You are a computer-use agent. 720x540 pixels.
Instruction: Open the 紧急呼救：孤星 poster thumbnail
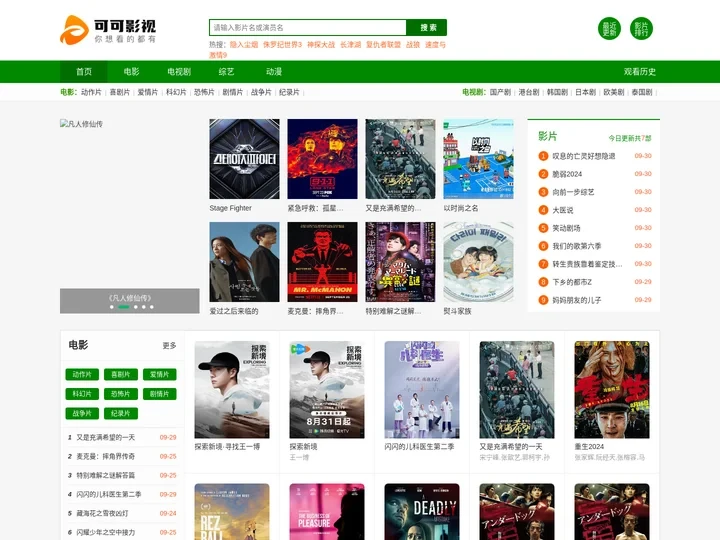(322, 159)
